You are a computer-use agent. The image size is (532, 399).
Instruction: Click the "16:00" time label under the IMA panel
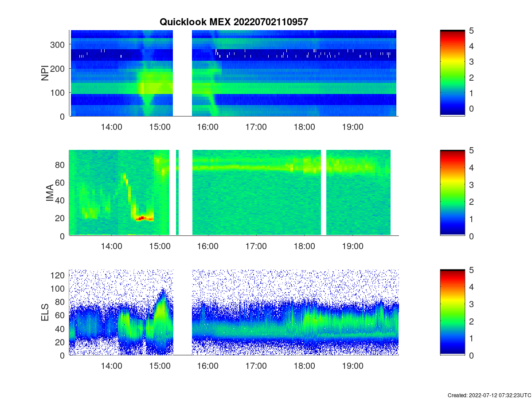pyautogui.click(x=208, y=246)
